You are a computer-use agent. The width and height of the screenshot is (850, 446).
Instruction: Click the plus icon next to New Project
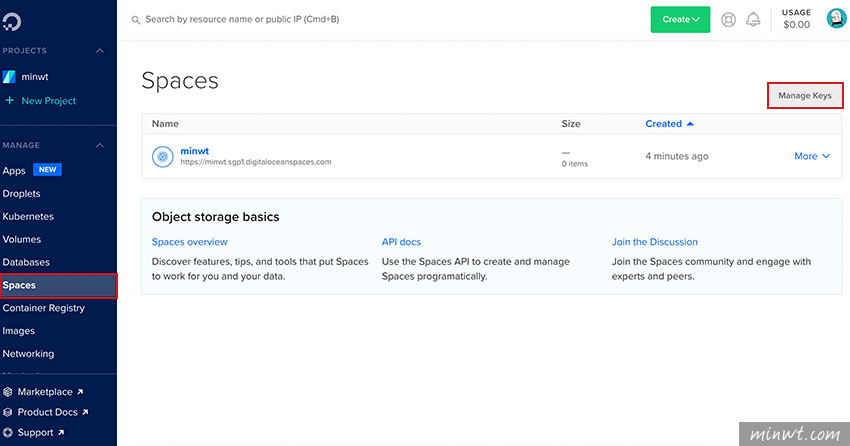click(9, 100)
